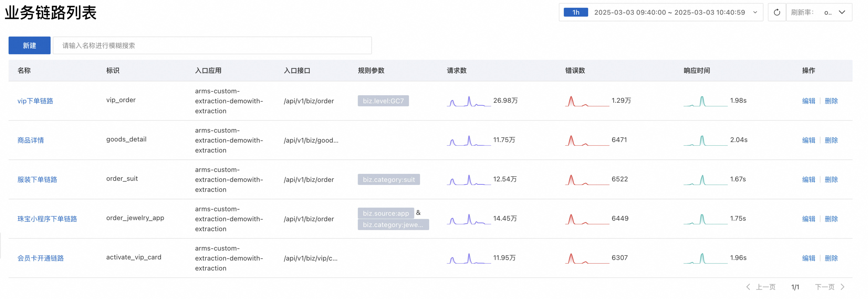Click request sparkline for vip下单链路
868x299 pixels.
[469, 101]
